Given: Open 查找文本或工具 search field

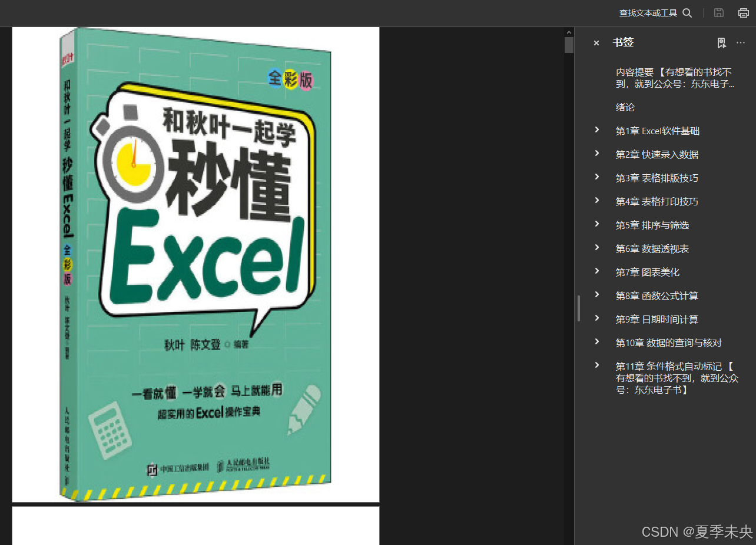Looking at the screenshot, I should click(648, 13).
